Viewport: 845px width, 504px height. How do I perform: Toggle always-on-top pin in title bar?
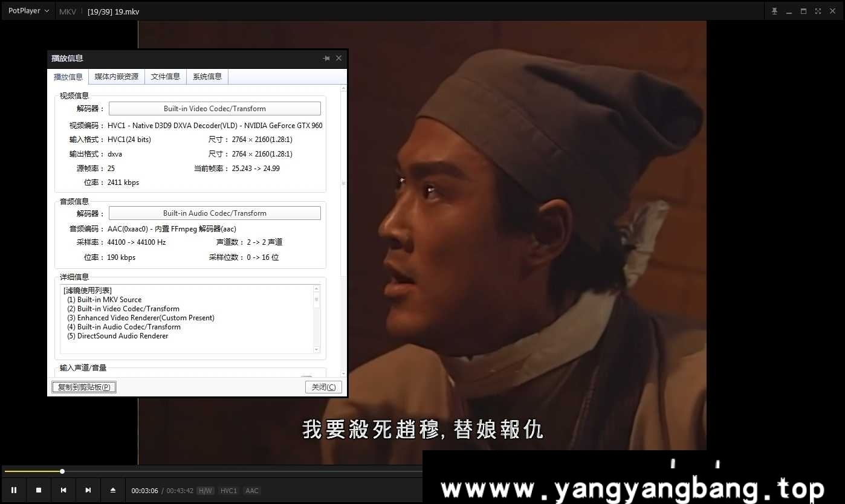(774, 10)
